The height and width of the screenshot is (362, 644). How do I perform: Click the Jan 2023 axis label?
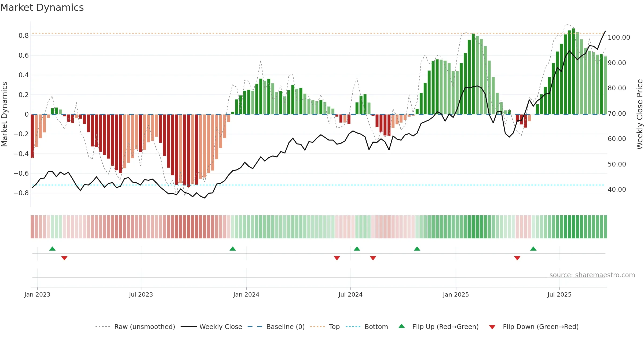click(x=37, y=294)
